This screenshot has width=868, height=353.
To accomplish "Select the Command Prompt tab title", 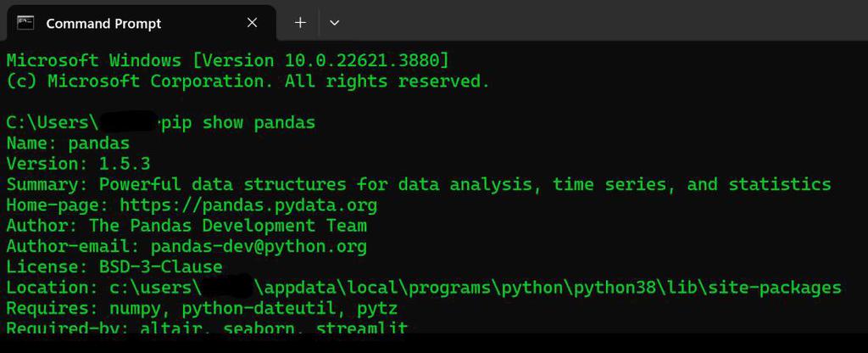I will tap(103, 24).
